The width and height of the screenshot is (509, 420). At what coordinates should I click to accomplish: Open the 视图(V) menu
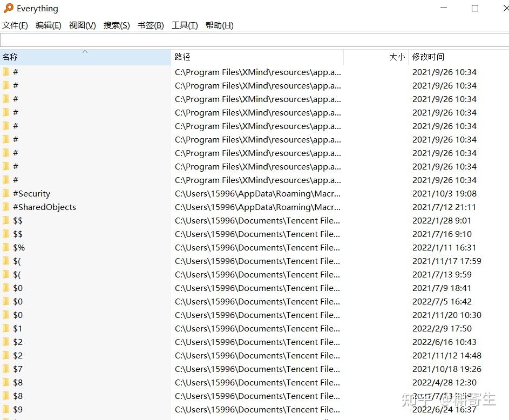[x=83, y=25]
